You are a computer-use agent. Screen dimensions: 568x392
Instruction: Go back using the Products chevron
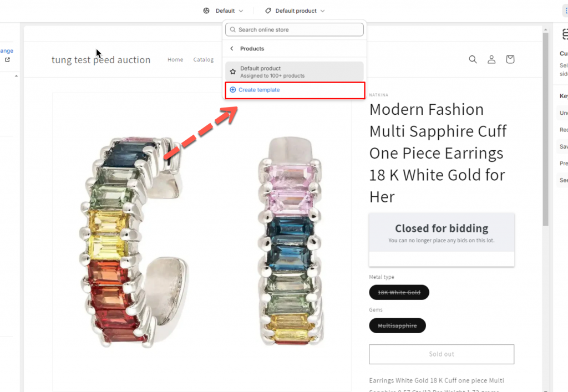pyautogui.click(x=232, y=49)
